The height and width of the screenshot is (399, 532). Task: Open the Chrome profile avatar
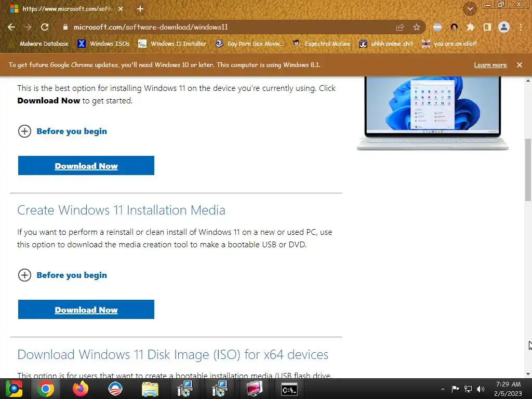pyautogui.click(x=504, y=27)
